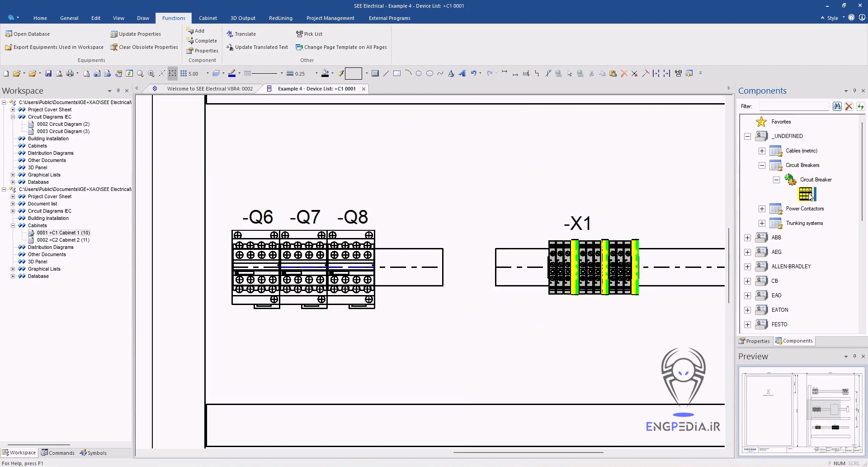Toggle the grid display button
The width and height of the screenshot is (868, 467).
pos(173,73)
